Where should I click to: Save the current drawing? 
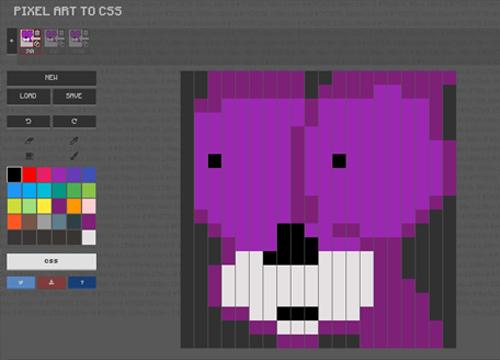pyautogui.click(x=74, y=96)
